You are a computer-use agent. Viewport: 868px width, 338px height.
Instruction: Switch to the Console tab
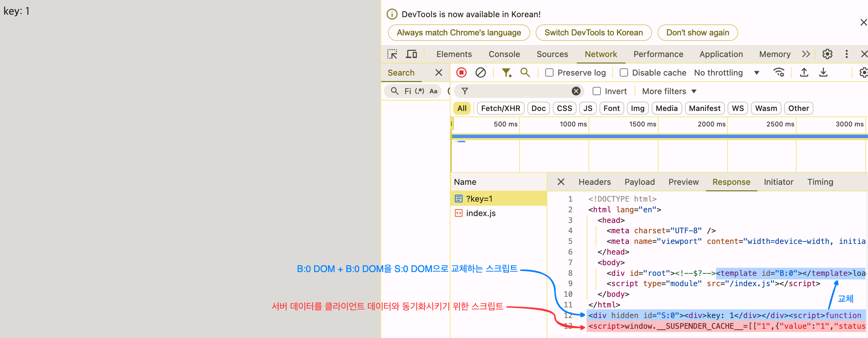(504, 54)
